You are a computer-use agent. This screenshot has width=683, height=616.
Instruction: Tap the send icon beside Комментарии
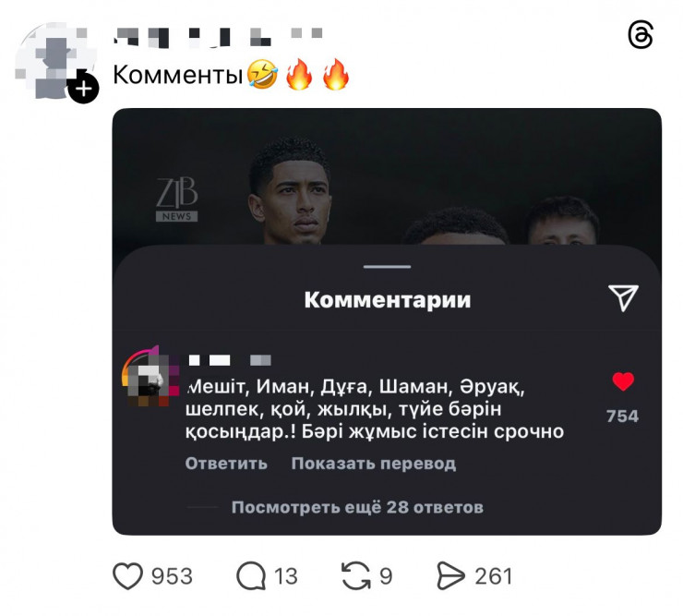[x=623, y=297]
